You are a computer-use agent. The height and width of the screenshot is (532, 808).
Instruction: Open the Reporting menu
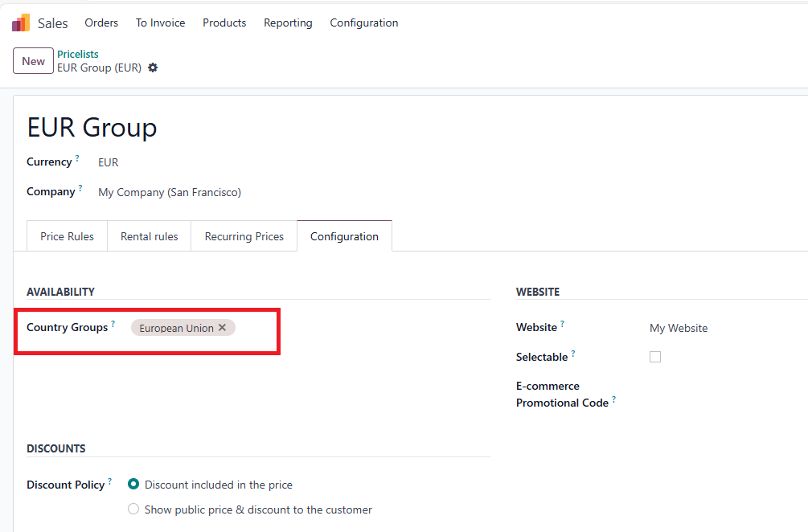click(288, 23)
